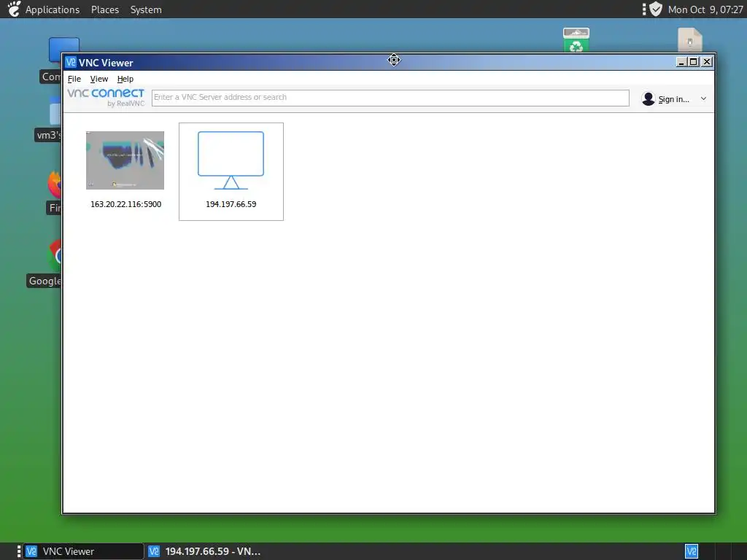Click the Sign in... button
The height and width of the screenshot is (560, 747).
coord(673,99)
